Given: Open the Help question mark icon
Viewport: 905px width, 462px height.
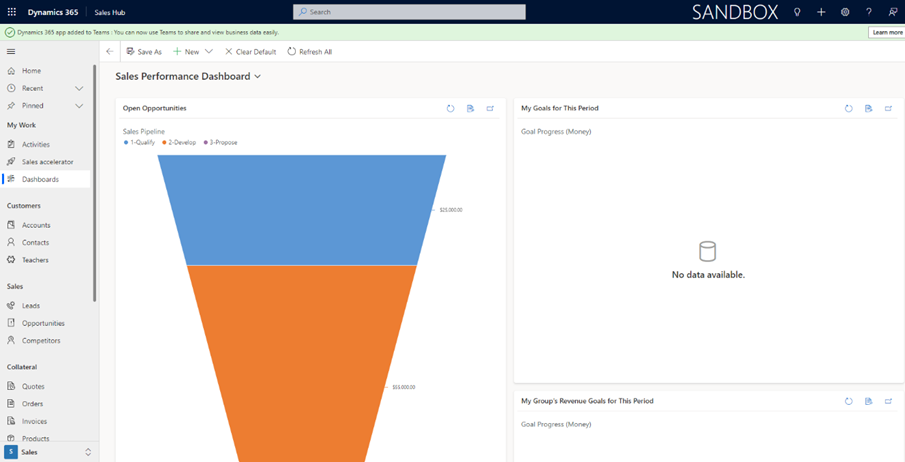Looking at the screenshot, I should (x=869, y=12).
